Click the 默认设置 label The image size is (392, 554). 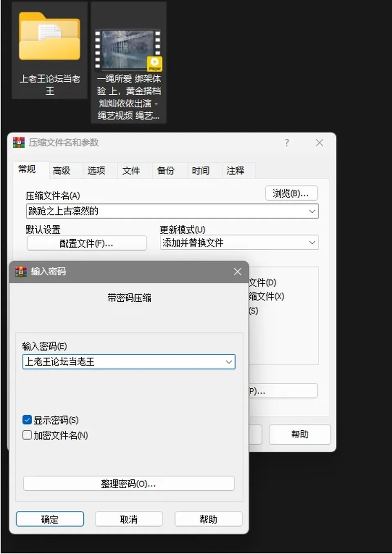[43, 229]
